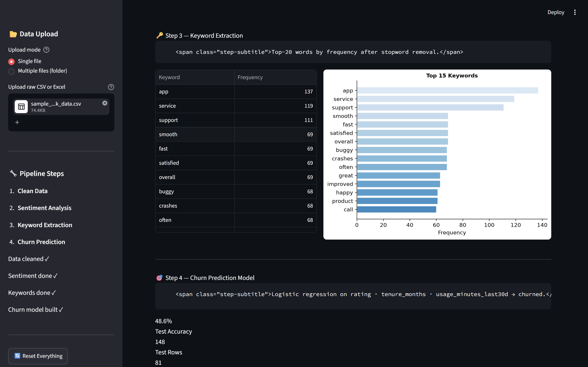The height and width of the screenshot is (367, 588).
Task: Select the 'service' keyword cell
Action: 195,106
